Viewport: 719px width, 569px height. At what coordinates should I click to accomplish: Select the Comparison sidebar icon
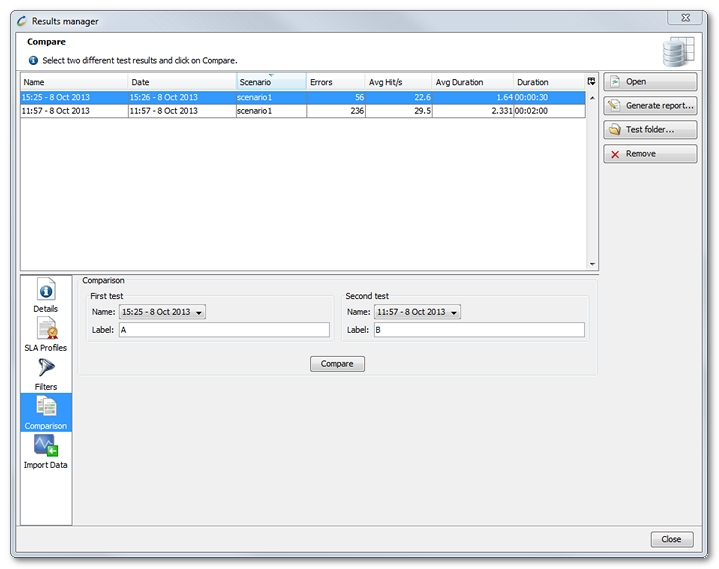(46, 406)
